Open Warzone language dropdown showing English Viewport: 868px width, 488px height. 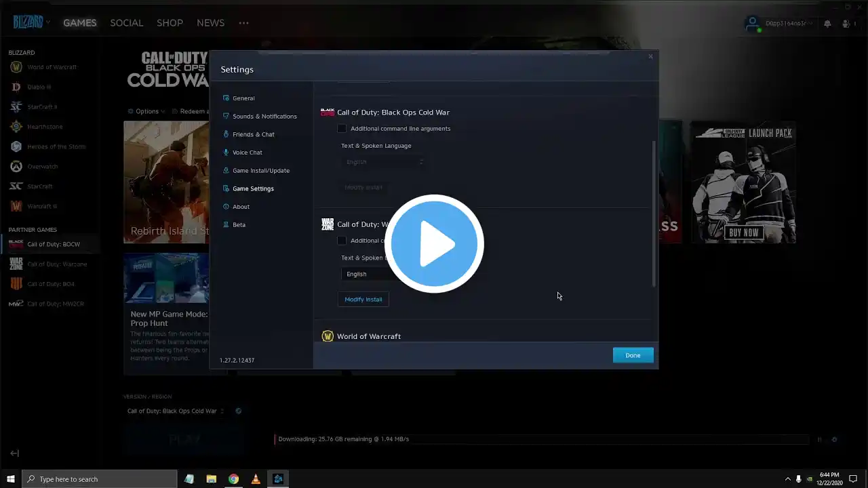coord(384,274)
